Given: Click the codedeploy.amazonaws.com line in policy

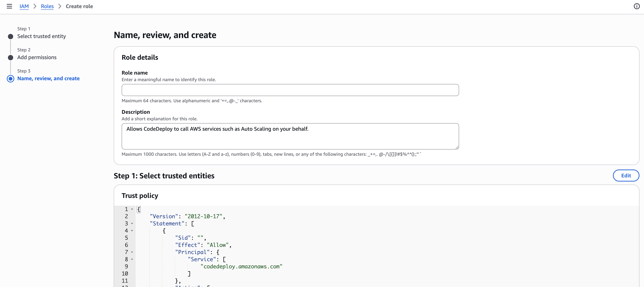Looking at the screenshot, I should pyautogui.click(x=241, y=267).
